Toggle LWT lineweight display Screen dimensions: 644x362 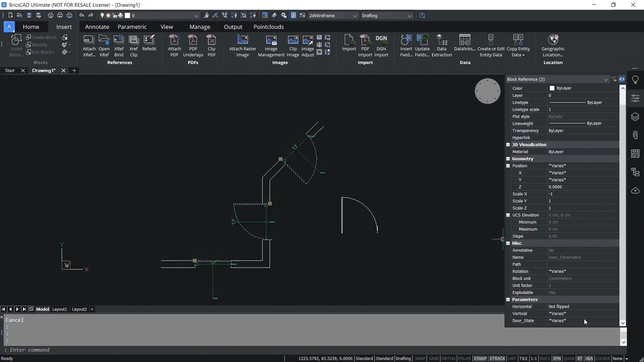coord(512,358)
